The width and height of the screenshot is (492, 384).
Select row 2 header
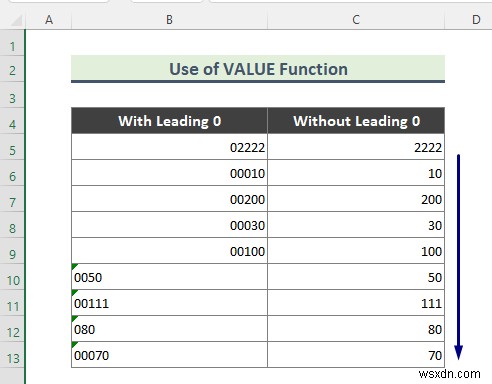(x=12, y=70)
